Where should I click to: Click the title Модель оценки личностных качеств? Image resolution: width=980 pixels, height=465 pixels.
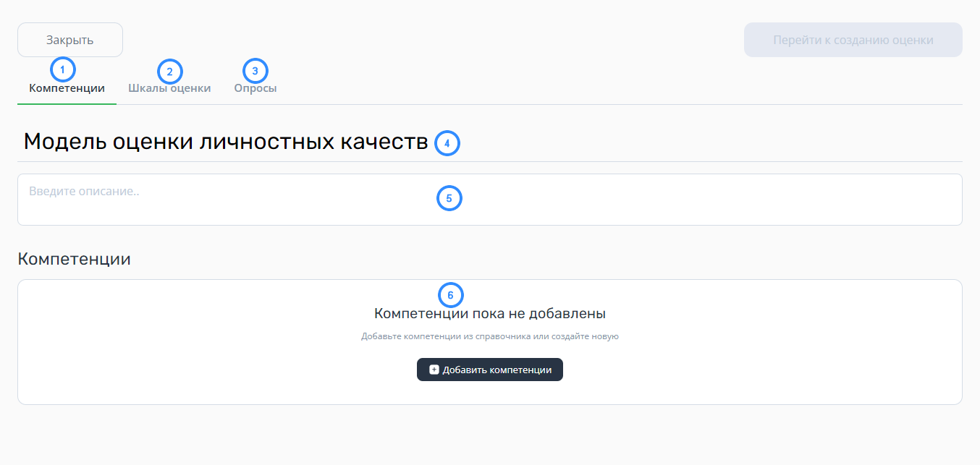(226, 142)
